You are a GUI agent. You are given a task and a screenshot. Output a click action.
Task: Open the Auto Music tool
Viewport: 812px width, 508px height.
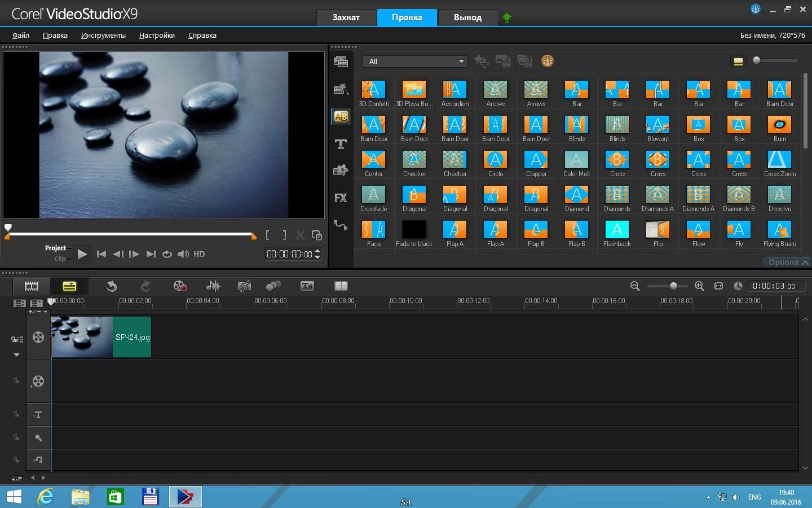(x=244, y=286)
